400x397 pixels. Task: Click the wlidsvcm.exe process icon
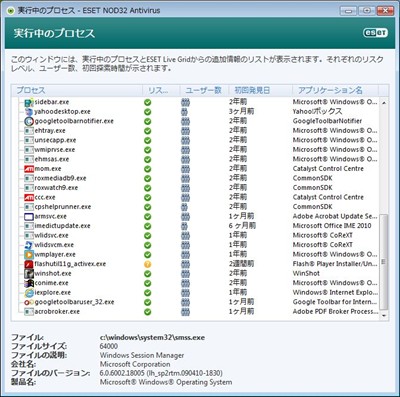point(29,245)
